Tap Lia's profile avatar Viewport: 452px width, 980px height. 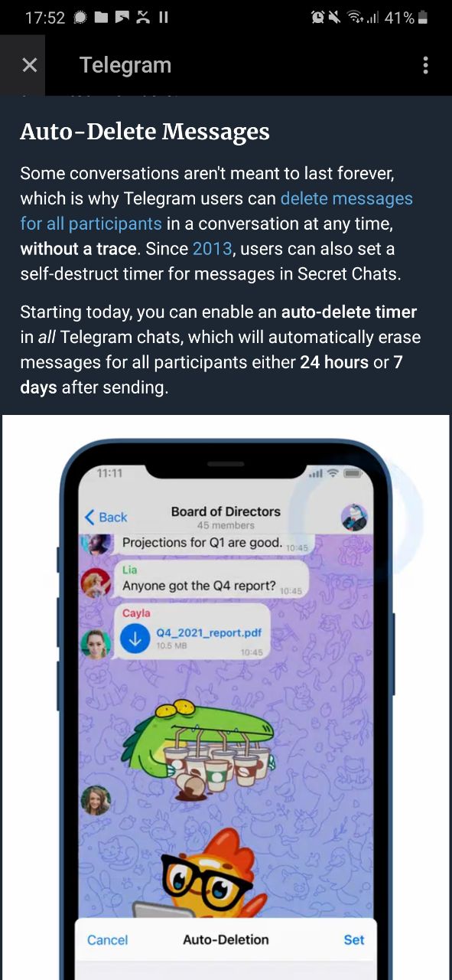pyautogui.click(x=96, y=584)
